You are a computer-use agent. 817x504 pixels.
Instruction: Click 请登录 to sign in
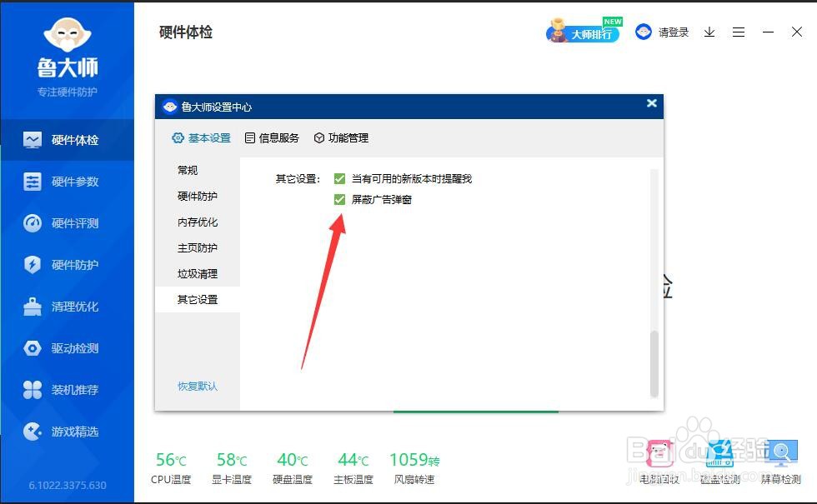[x=674, y=32]
